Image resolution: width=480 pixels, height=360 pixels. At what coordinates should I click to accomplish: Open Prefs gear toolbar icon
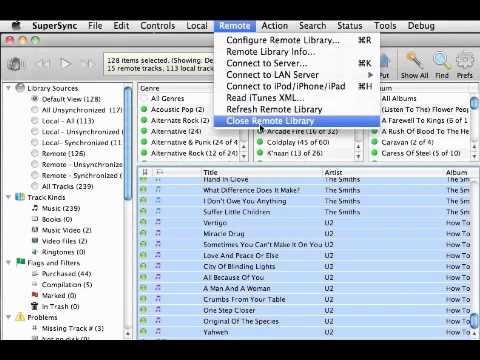pyautogui.click(x=465, y=65)
